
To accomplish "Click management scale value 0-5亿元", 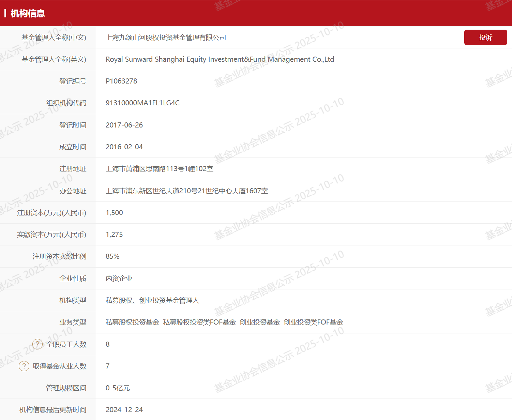I will click(x=118, y=388).
